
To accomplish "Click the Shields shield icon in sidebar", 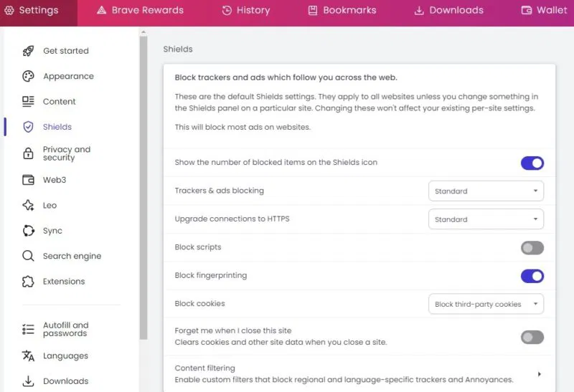I will (28, 127).
